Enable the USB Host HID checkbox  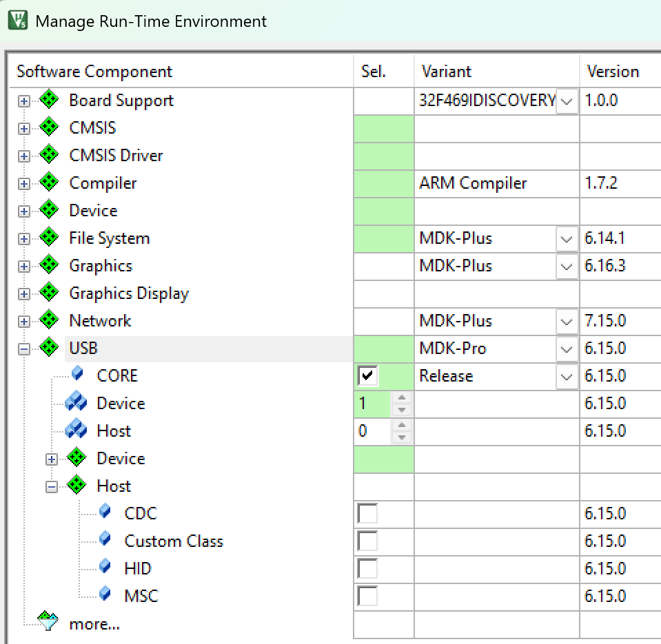coord(367,569)
